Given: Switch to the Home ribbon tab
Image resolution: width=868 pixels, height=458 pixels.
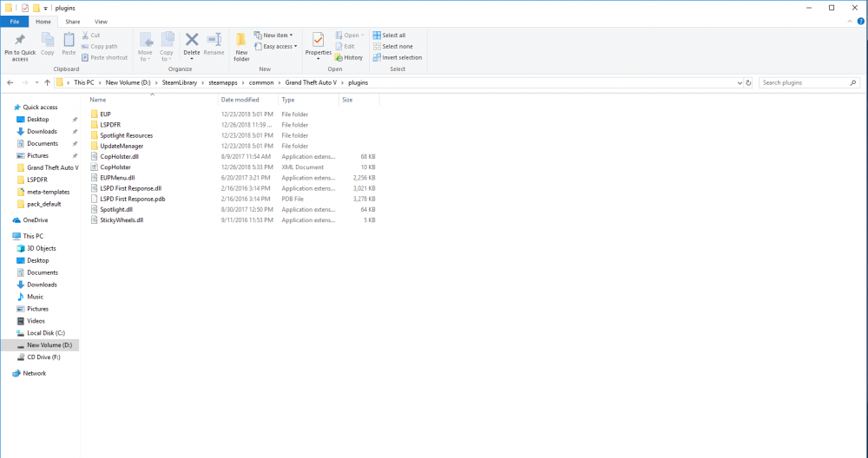Looking at the screenshot, I should click(x=43, y=22).
